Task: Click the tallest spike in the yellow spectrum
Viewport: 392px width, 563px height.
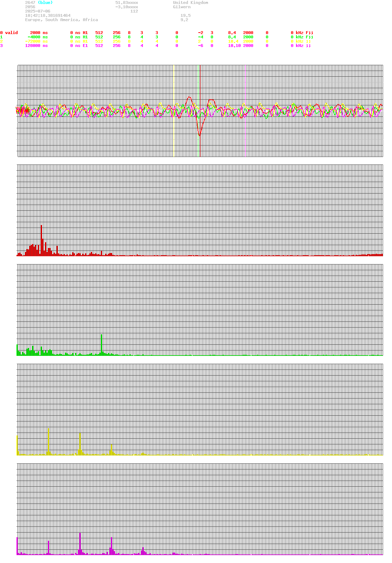Action: [48, 442]
